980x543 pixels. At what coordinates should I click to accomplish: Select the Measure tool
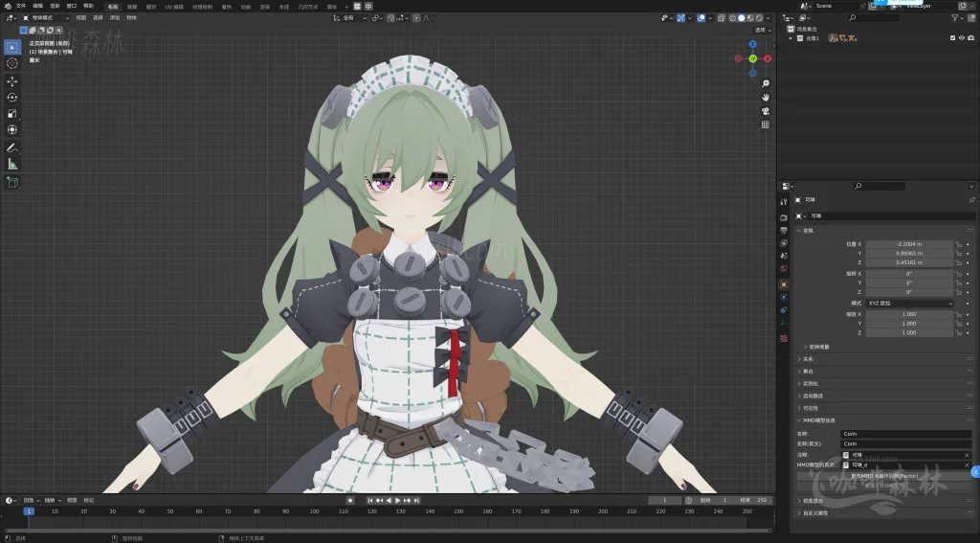pyautogui.click(x=11, y=164)
